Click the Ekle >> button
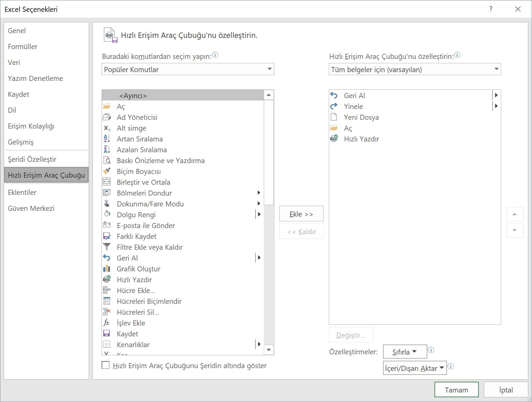The image size is (532, 402). (301, 214)
